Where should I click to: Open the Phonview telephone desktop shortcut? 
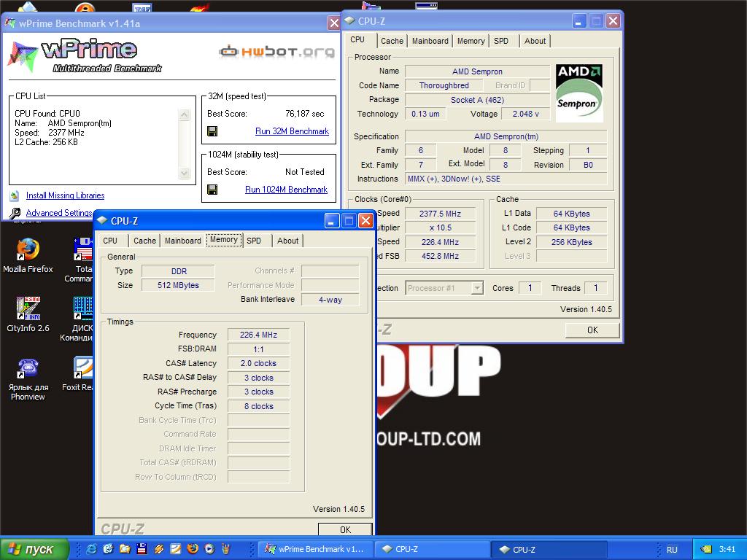tap(28, 379)
